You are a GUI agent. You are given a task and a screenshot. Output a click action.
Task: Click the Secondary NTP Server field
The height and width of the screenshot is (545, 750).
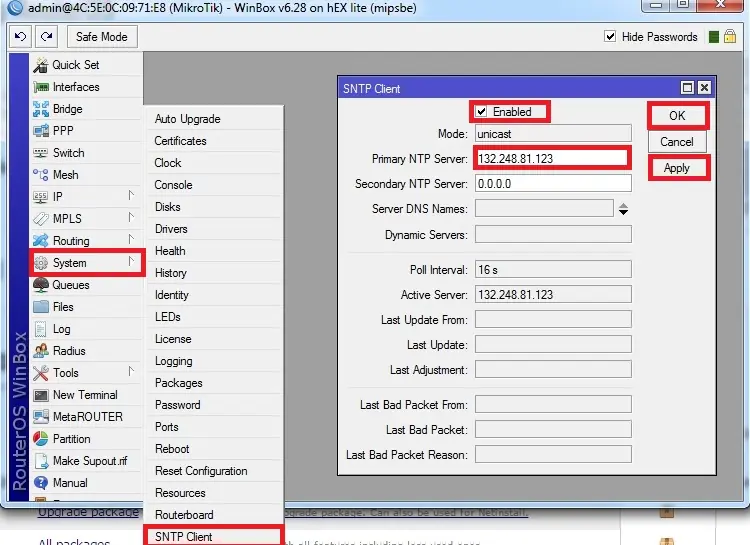tap(553, 184)
